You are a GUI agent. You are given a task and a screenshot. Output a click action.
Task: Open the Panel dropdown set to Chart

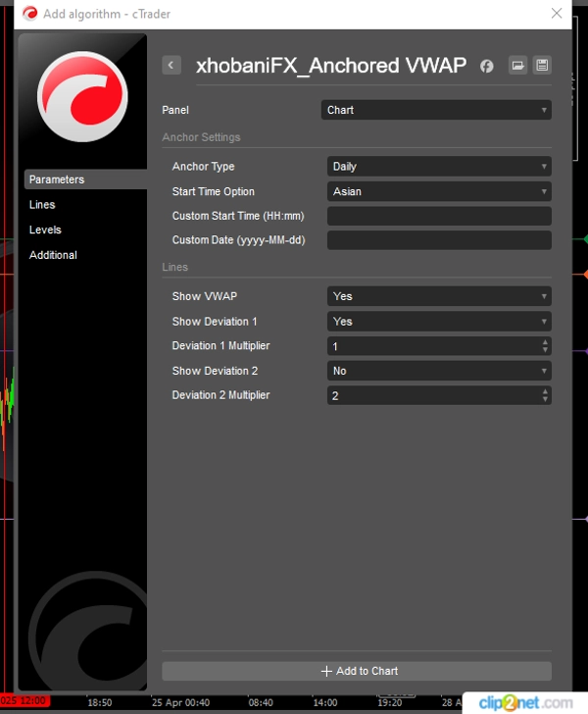point(436,110)
